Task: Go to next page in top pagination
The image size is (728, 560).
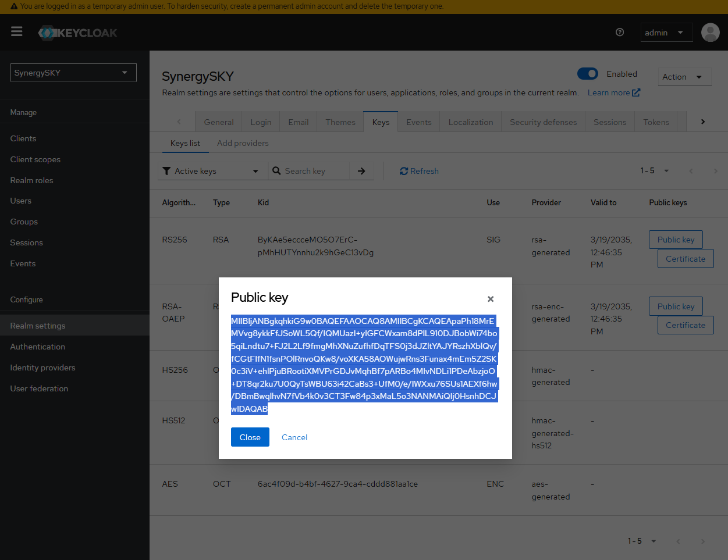Action: pos(715,170)
